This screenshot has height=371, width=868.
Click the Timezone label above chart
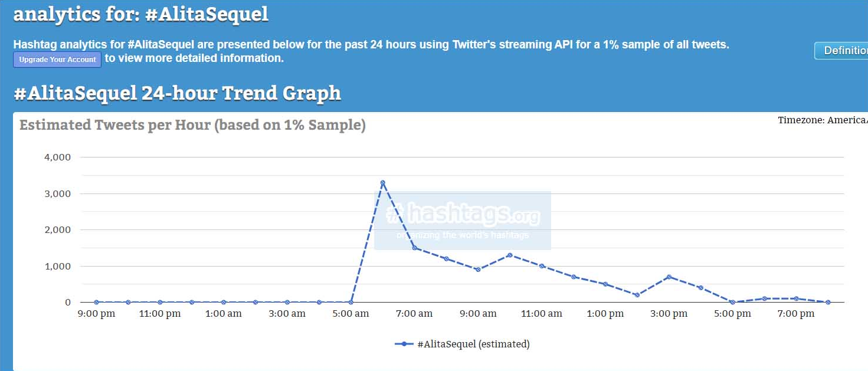[822, 120]
